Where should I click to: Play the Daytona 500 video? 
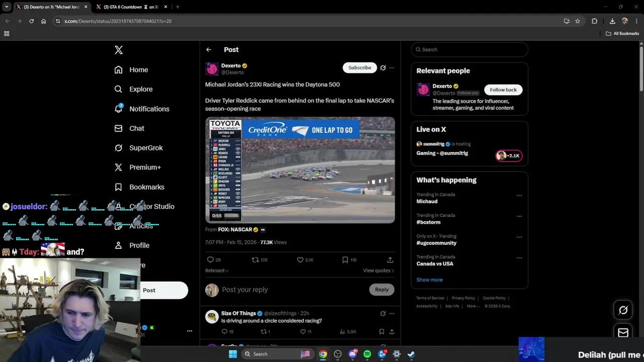[x=300, y=170]
